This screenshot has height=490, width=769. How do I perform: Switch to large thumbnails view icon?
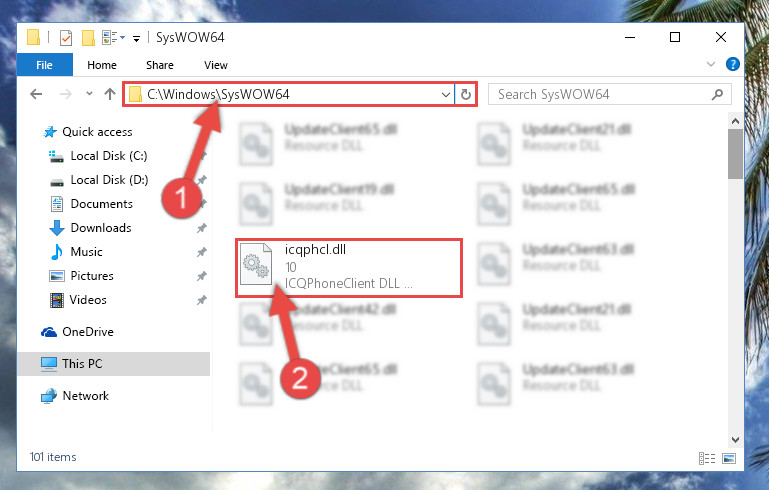tap(729, 458)
